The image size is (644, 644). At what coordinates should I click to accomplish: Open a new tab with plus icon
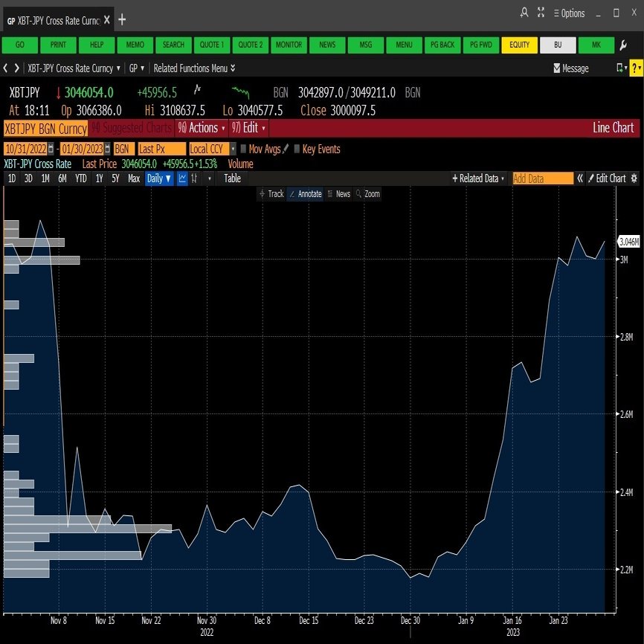(x=122, y=19)
